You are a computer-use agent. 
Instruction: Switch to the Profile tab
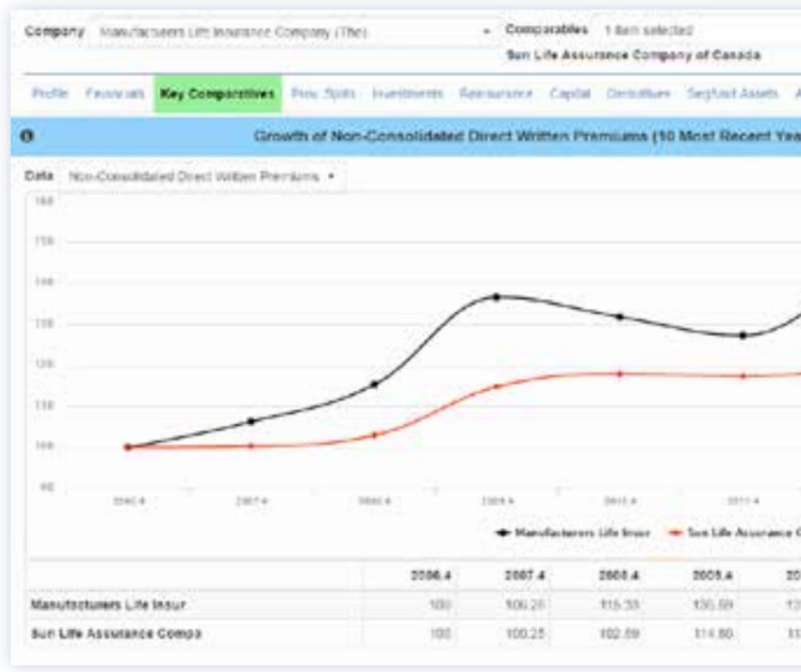point(49,94)
